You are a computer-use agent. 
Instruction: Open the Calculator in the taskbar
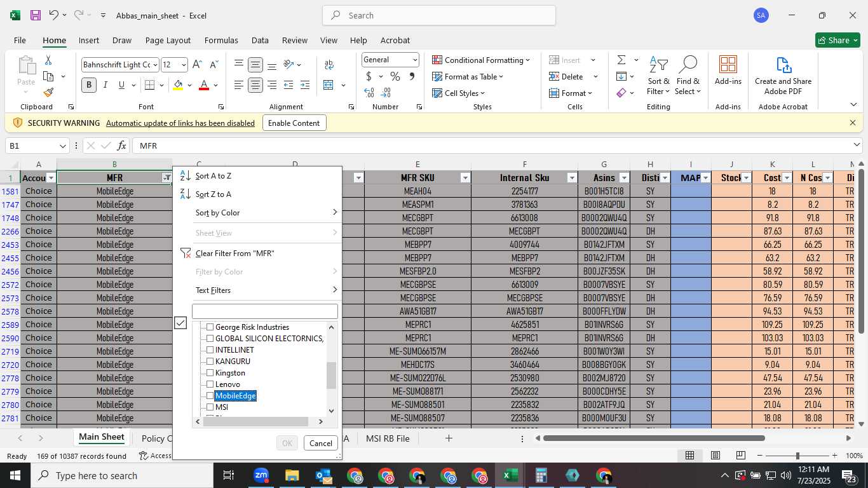[x=541, y=475]
